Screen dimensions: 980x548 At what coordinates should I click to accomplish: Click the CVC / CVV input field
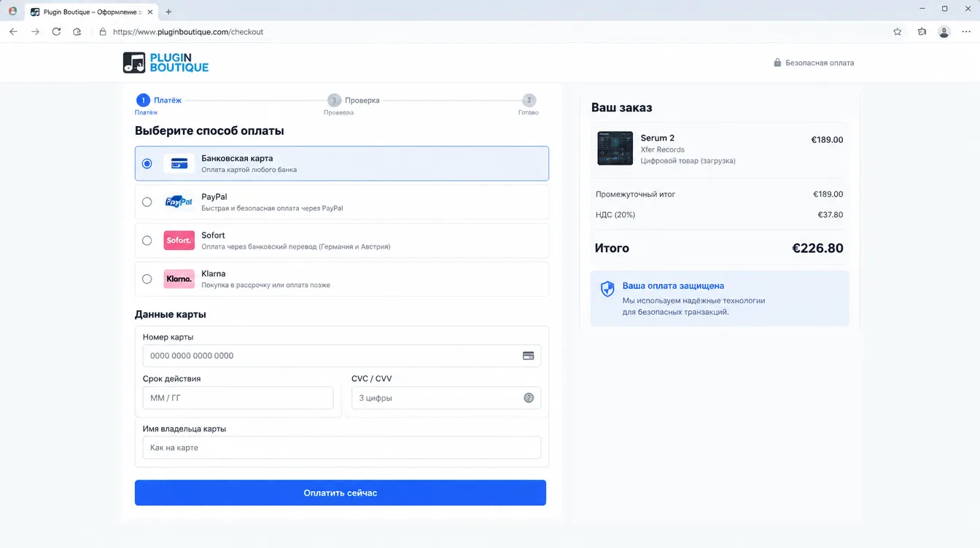click(x=446, y=398)
